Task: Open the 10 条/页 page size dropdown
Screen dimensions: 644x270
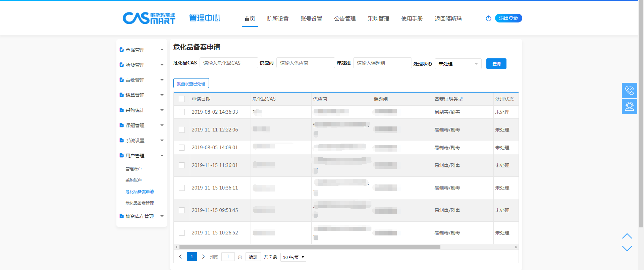Action: [293, 257]
